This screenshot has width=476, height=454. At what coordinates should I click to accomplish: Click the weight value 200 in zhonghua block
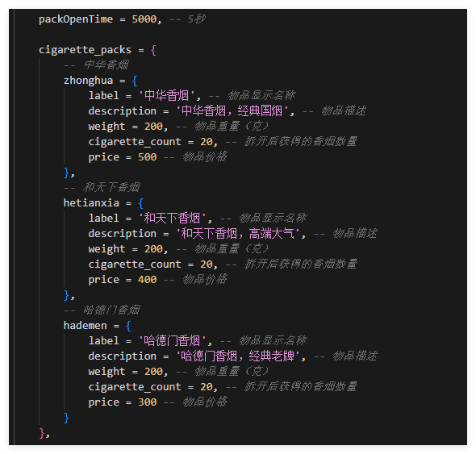[x=153, y=127]
